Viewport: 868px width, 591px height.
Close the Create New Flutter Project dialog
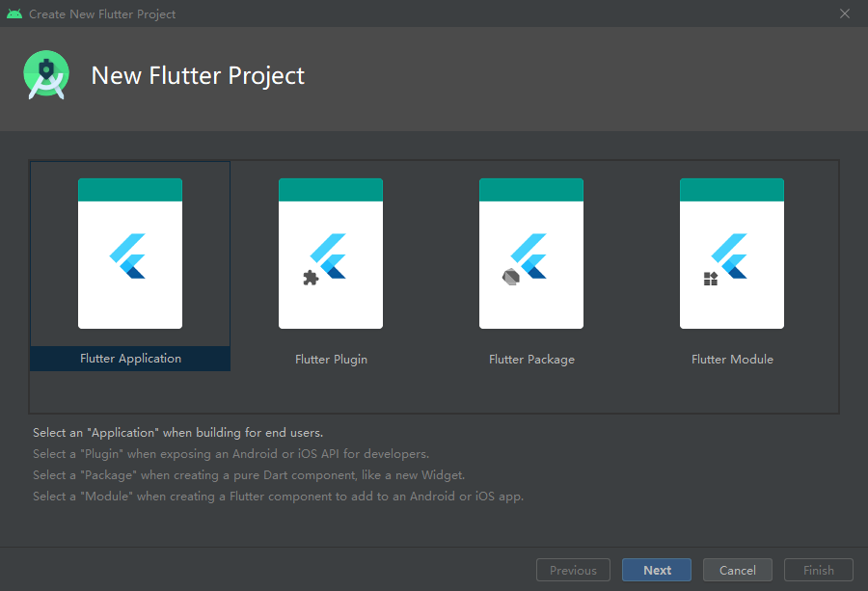[844, 13]
